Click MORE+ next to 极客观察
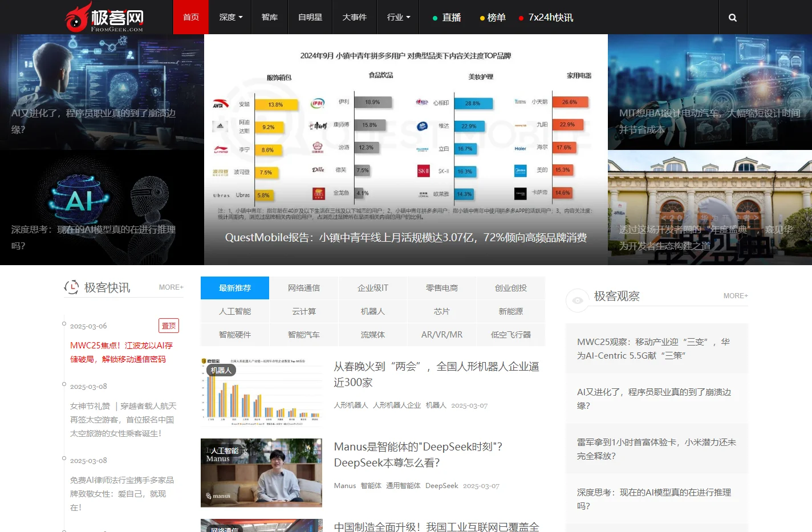This screenshot has height=532, width=812. pos(736,296)
